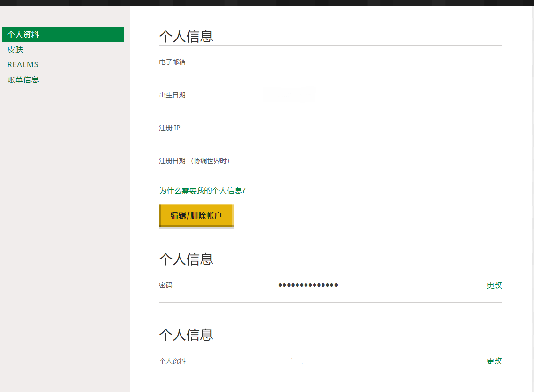This screenshot has width=534, height=392.
Task: Click the 注册日期 (协调世界时) label
Action: 195,161
